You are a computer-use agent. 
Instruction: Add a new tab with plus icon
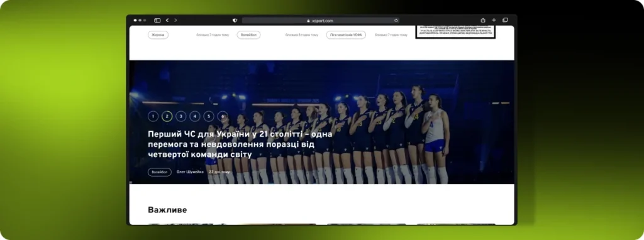494,20
